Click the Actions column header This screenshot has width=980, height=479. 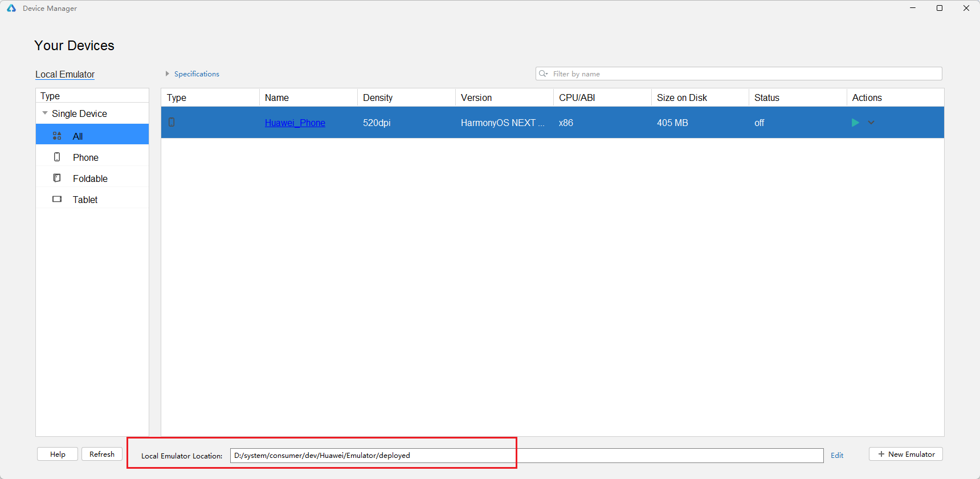click(x=896, y=98)
